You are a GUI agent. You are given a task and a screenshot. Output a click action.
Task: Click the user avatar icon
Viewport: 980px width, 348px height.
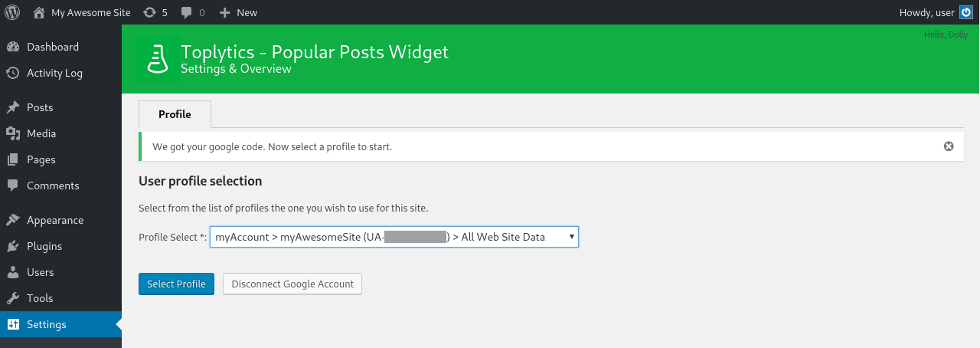click(967, 12)
